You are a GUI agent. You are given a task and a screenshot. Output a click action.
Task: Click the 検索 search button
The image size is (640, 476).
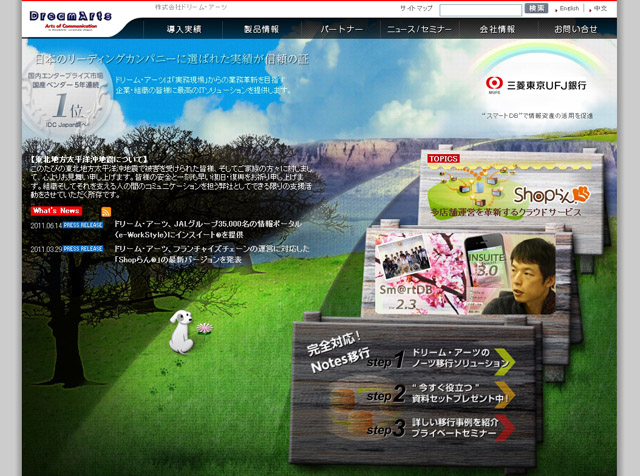[536, 9]
